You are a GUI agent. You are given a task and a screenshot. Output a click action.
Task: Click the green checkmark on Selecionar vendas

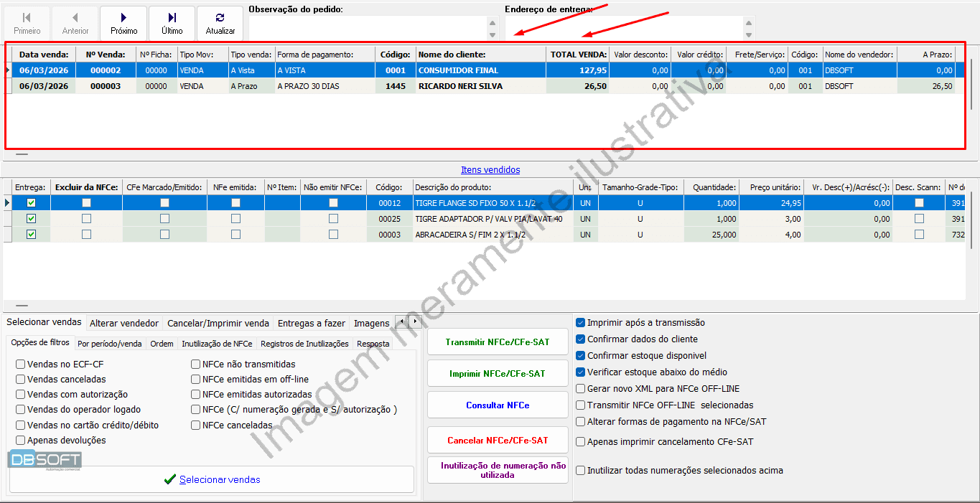pyautogui.click(x=169, y=480)
